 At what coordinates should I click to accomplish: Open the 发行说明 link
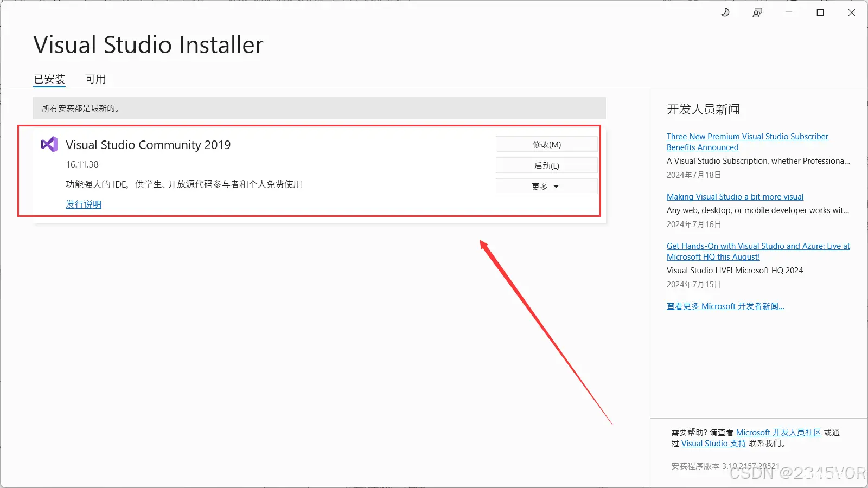coord(84,204)
